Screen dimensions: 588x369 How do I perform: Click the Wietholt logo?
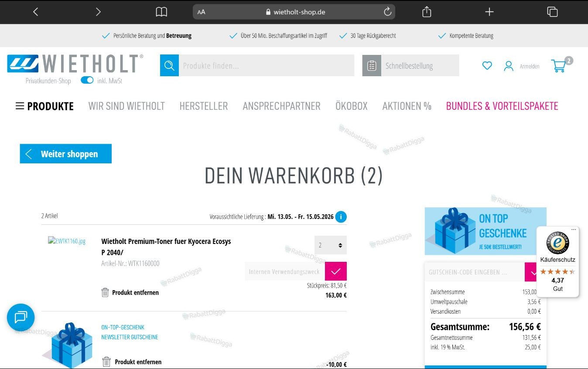pyautogui.click(x=75, y=64)
